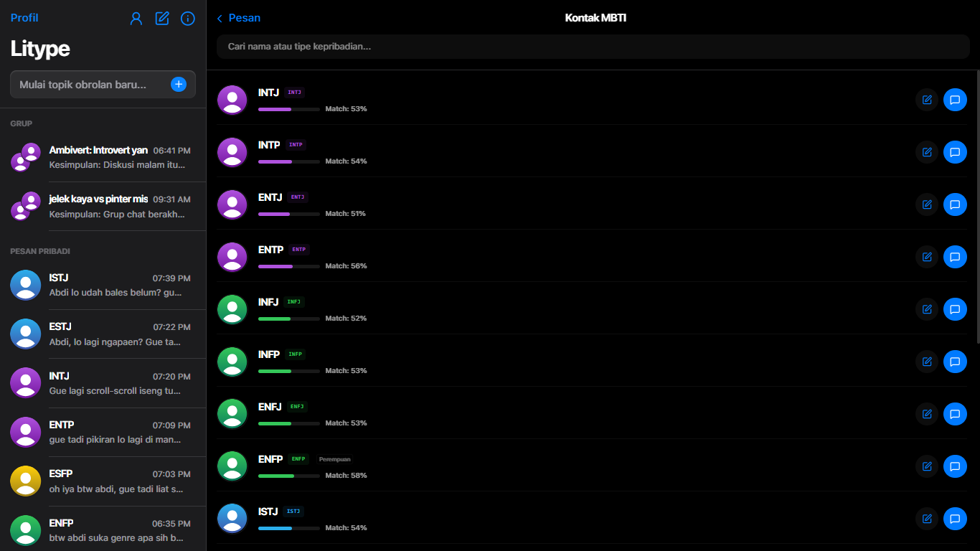Screen dimensions: 980x551
Task: Open ENFP private message from 06:35 PM
Action: pos(103,529)
